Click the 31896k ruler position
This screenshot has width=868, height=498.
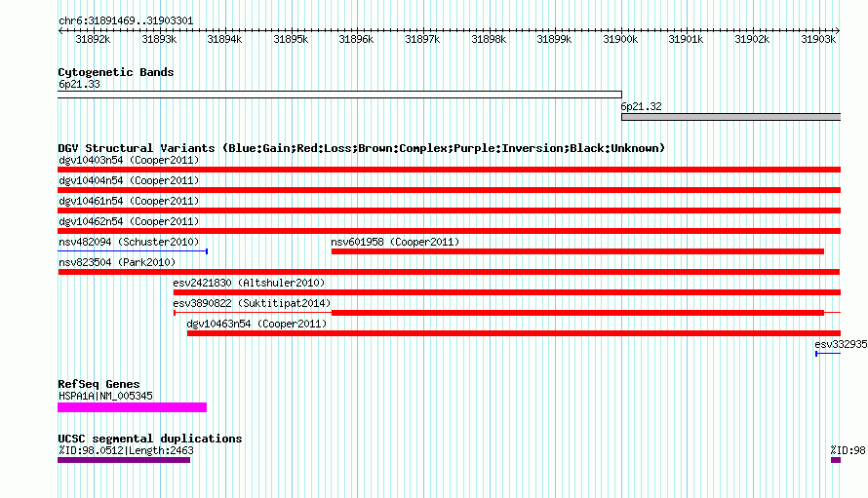point(356,39)
